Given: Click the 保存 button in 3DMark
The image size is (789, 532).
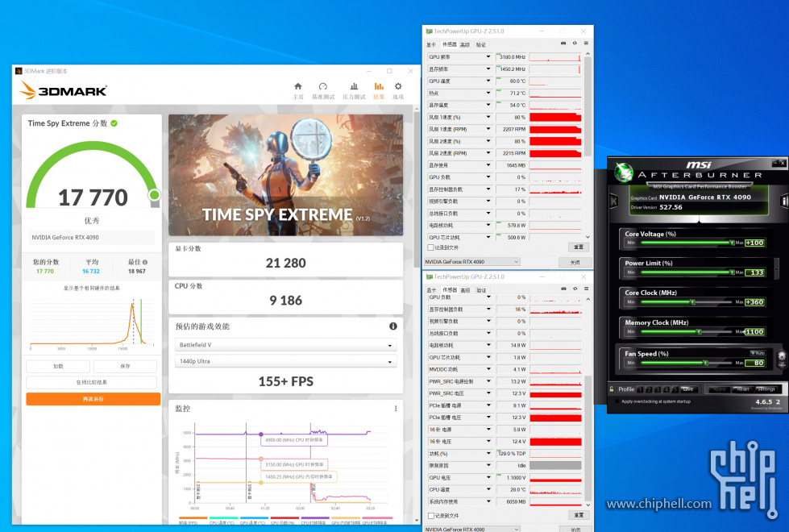Looking at the screenshot, I should [x=125, y=367].
